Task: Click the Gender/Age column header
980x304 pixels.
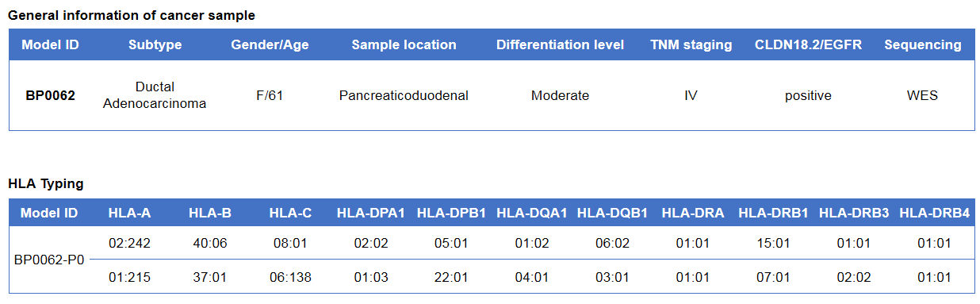Action: click(x=270, y=44)
